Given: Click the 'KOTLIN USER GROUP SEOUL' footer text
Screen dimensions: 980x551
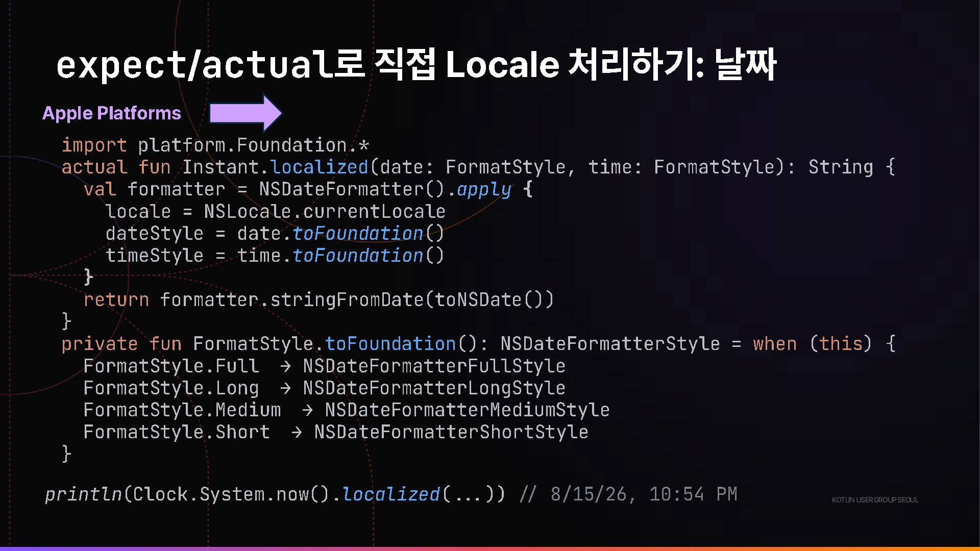Looking at the screenshot, I should (x=875, y=500).
